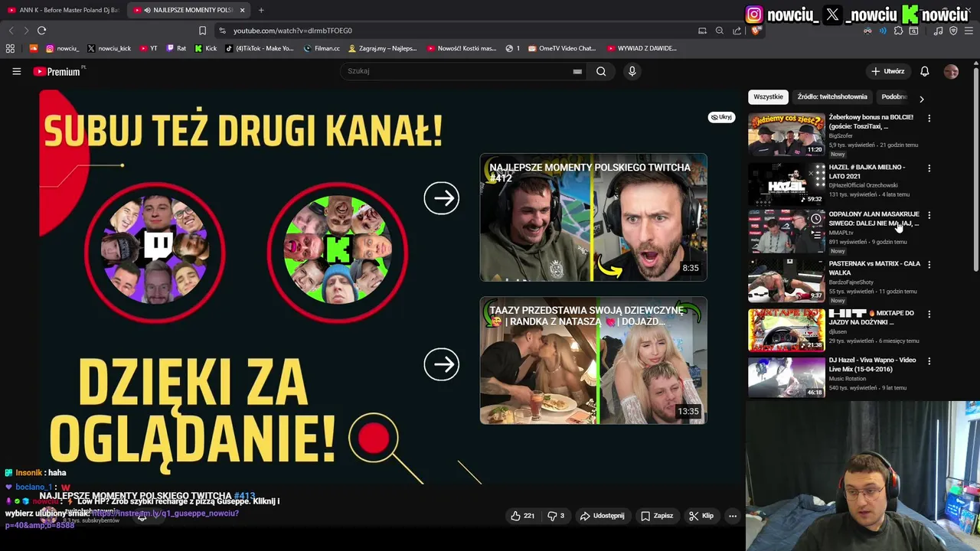This screenshot has height=551, width=980.
Task: Open browser apps grid in bookmarks bar
Action: click(10, 48)
